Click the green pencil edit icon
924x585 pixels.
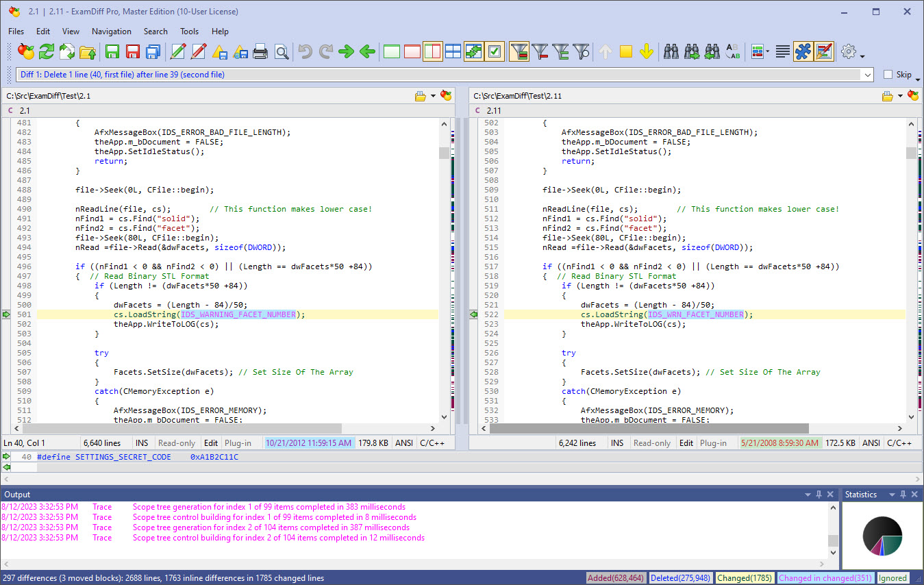point(178,51)
